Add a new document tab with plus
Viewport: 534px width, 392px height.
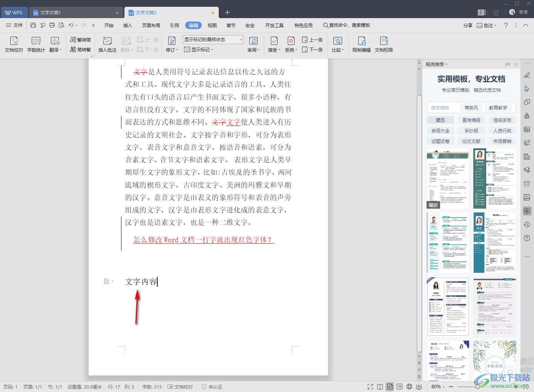(227, 12)
